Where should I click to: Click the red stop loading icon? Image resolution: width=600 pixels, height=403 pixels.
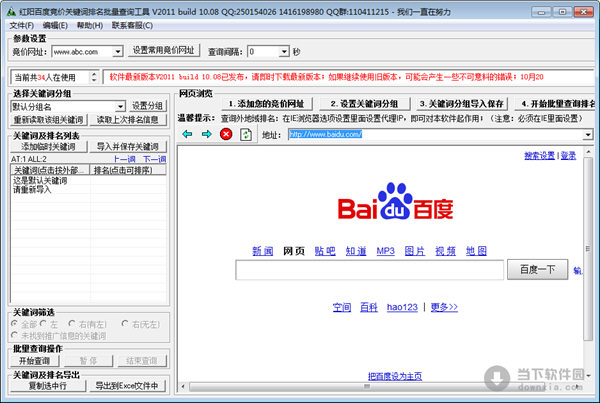[x=226, y=134]
